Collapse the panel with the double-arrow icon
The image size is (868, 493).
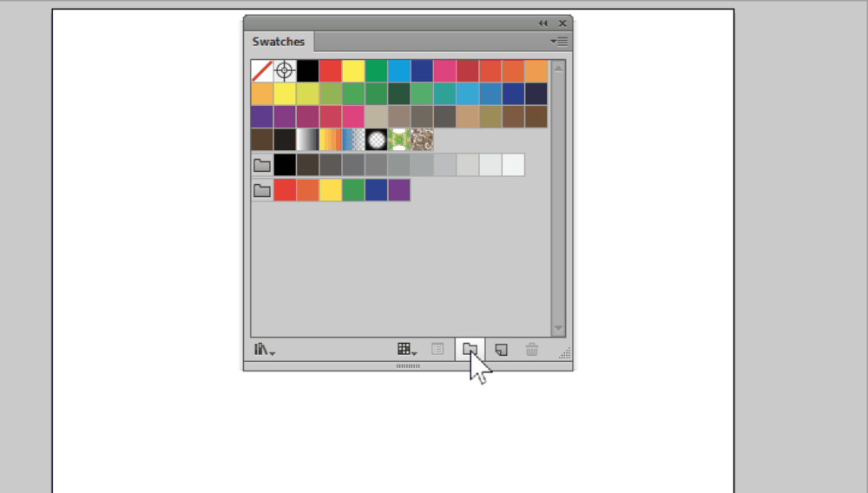pos(542,23)
